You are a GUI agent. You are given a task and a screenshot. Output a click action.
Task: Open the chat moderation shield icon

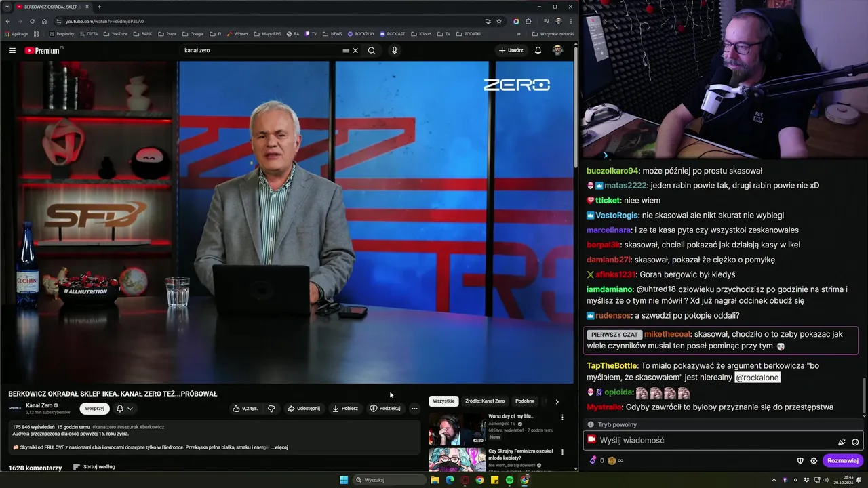coord(800,460)
